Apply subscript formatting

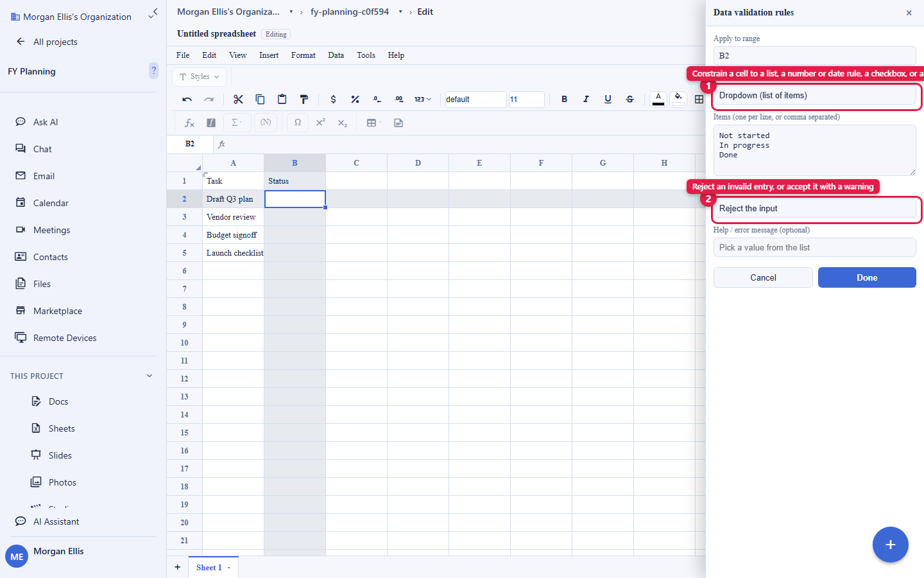coord(343,123)
